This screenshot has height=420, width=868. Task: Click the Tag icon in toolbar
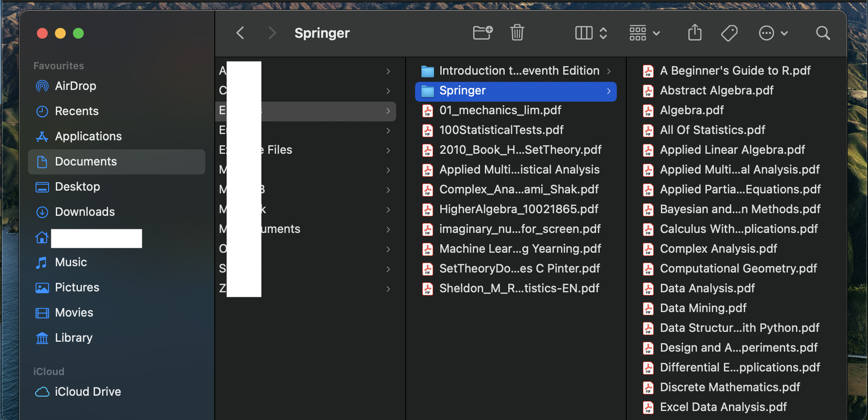pyautogui.click(x=729, y=33)
